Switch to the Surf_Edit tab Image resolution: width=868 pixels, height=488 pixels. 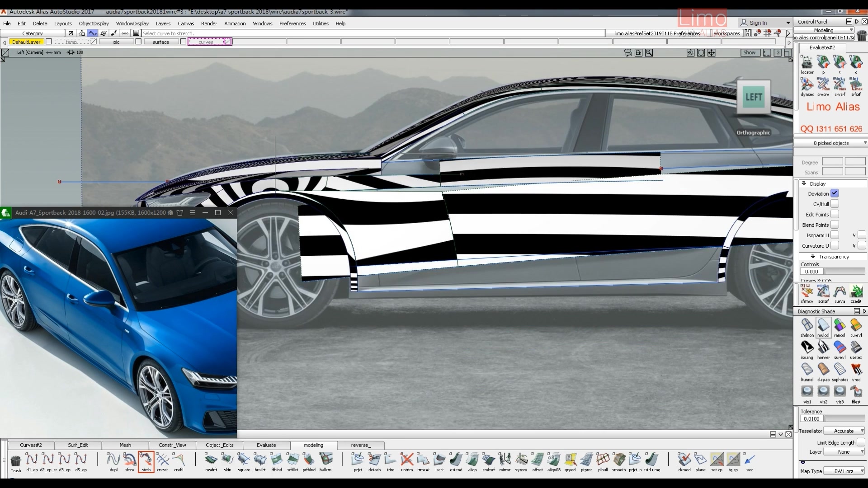[x=78, y=445]
